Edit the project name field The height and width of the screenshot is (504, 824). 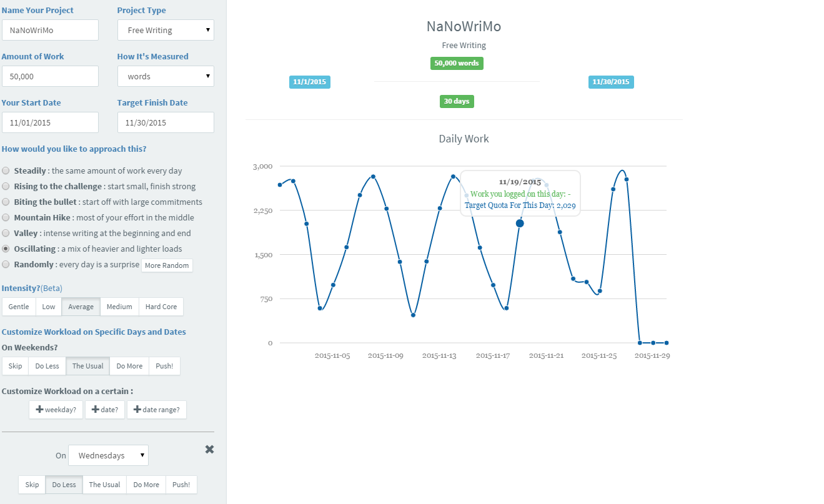[50, 30]
